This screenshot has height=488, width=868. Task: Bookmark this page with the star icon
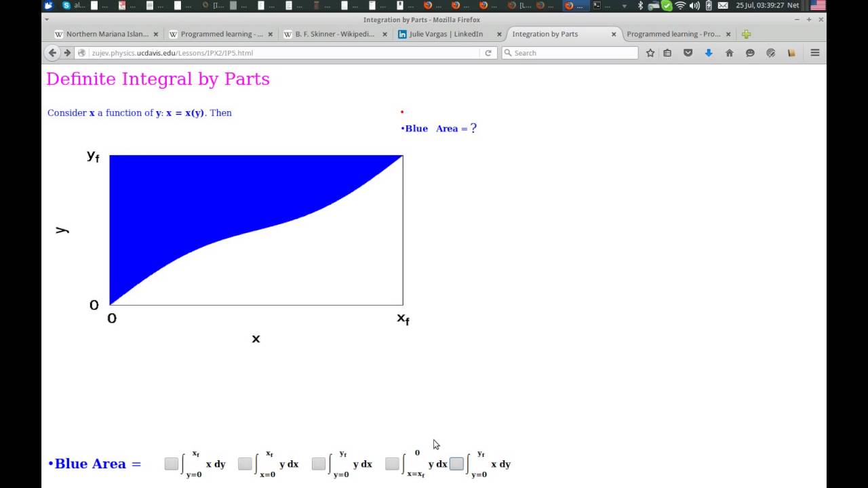tap(650, 53)
